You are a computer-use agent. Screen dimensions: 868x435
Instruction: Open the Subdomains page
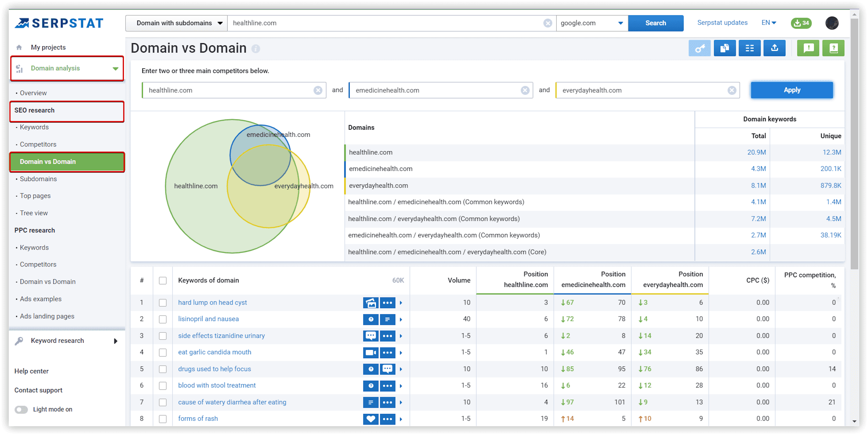(38, 179)
